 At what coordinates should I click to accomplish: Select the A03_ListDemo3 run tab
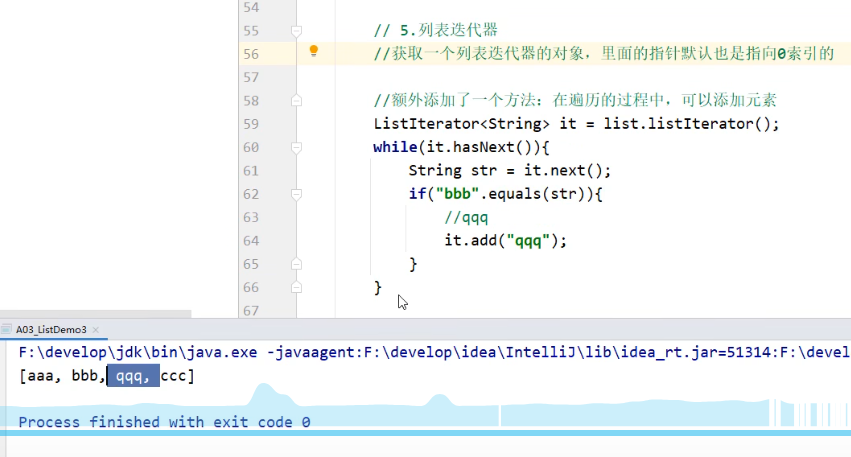tap(50, 329)
